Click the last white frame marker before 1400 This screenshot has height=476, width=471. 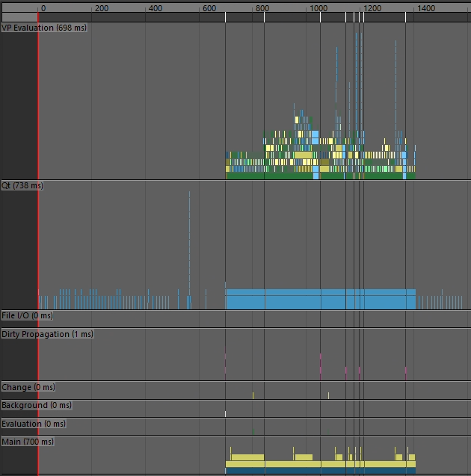click(405, 17)
